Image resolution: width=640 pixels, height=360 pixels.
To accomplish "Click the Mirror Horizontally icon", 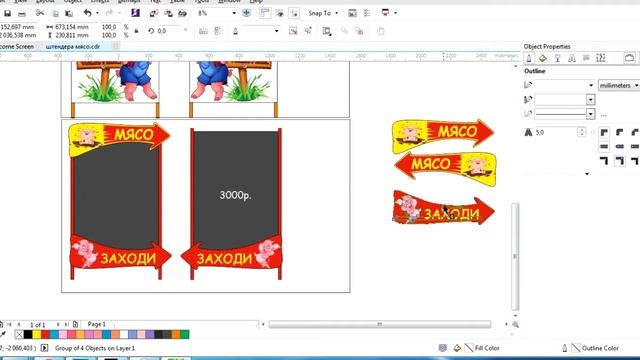I will click(203, 31).
